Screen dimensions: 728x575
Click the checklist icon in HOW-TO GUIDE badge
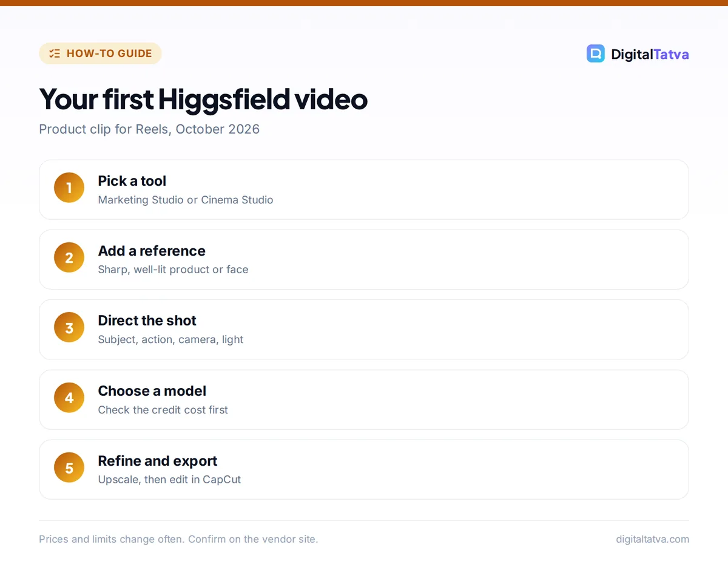click(x=55, y=53)
